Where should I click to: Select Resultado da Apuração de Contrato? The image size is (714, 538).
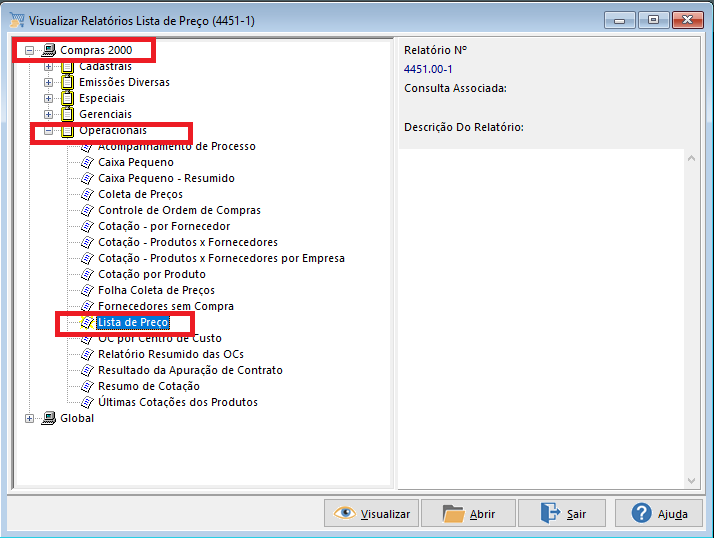click(x=190, y=370)
